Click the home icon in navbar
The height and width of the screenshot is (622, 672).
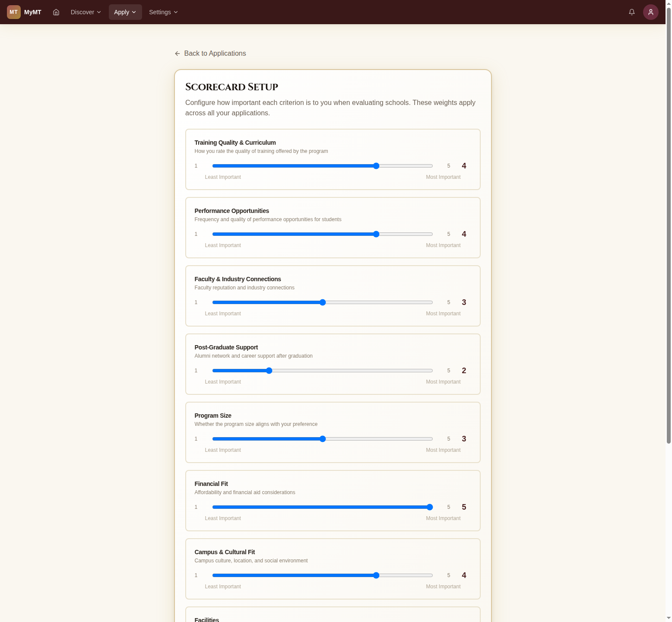coord(56,12)
